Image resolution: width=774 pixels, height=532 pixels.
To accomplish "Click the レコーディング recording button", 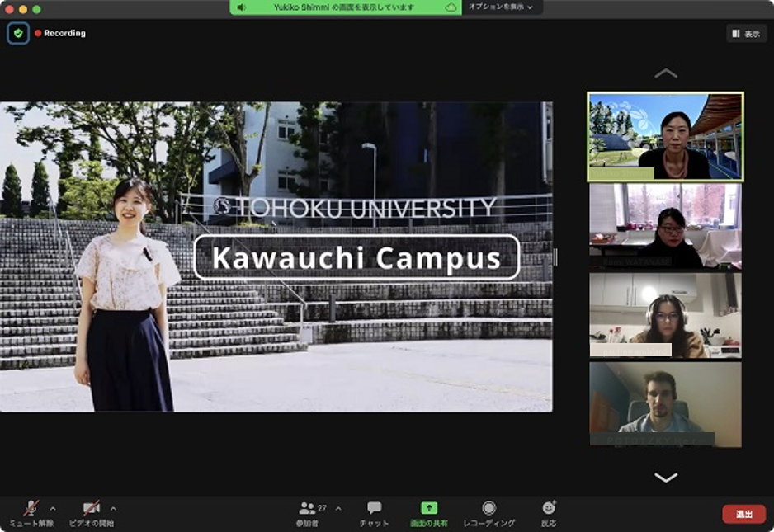I will [488, 514].
